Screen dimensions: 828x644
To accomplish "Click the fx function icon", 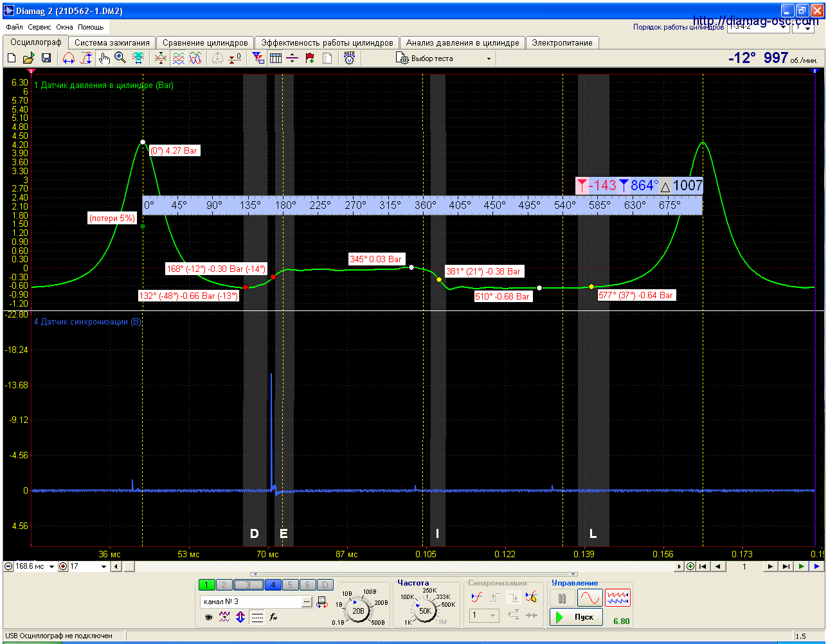I will click(273, 617).
